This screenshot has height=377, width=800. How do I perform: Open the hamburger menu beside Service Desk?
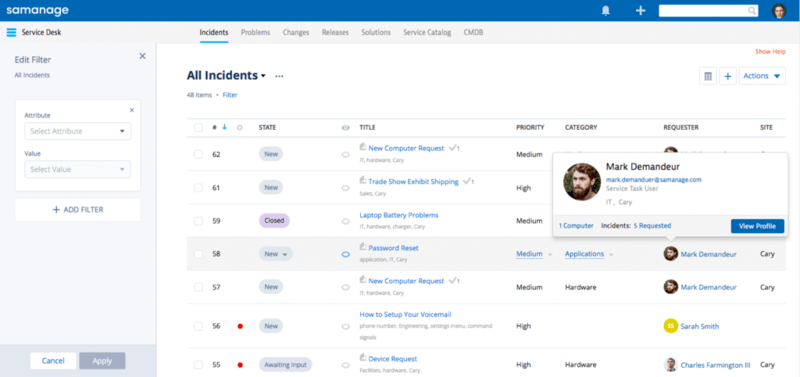pyautogui.click(x=11, y=33)
